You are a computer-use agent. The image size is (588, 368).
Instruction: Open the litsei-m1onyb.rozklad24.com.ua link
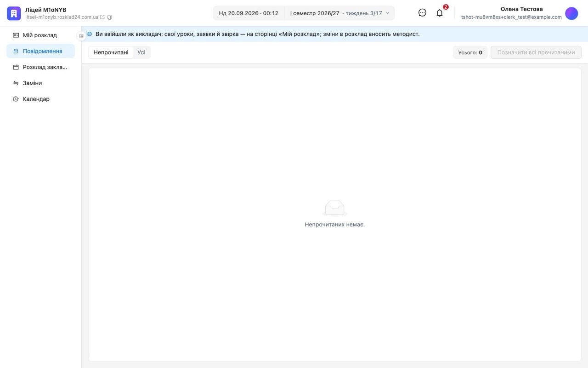(x=62, y=17)
